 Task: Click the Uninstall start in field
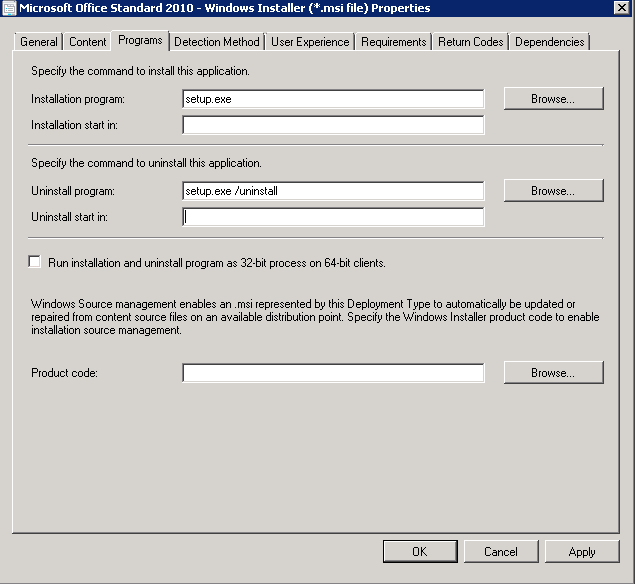(x=333, y=217)
